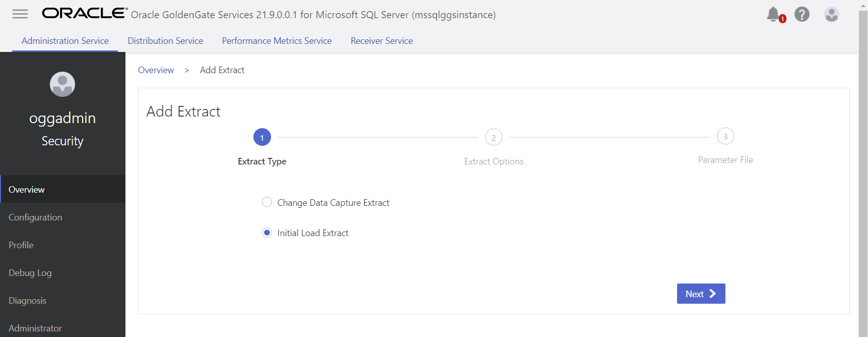Open the hamburger navigation menu

coord(20,14)
